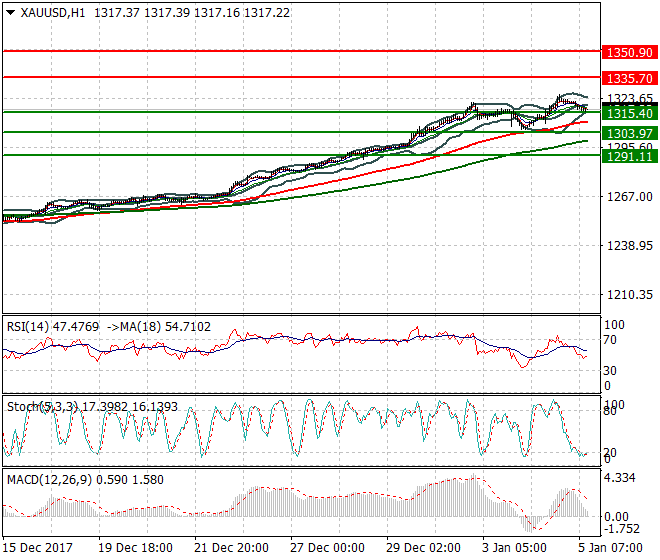This screenshot has width=660, height=560.
Task: Click the 29 Dec 02:00 time label
Action: (x=423, y=548)
